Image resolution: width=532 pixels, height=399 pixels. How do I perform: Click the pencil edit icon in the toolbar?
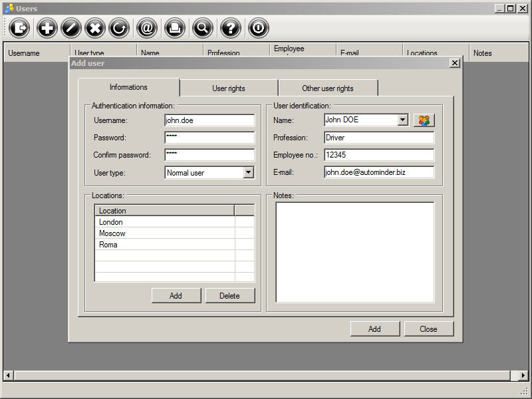pyautogui.click(x=71, y=28)
